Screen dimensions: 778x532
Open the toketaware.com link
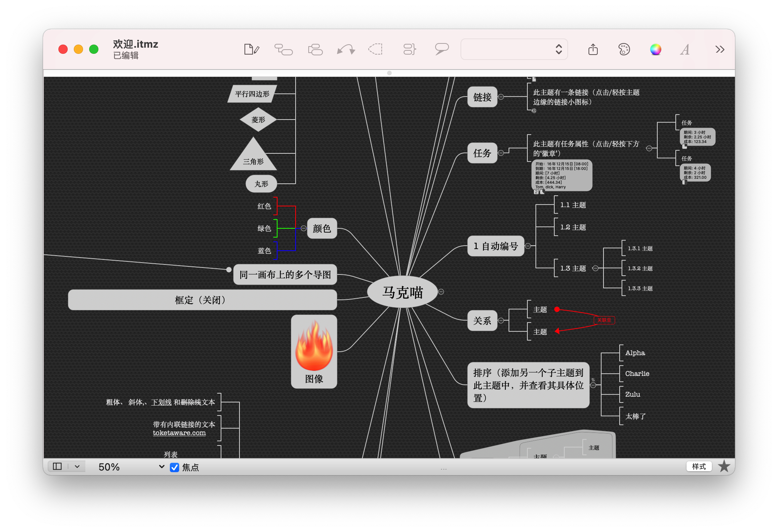(x=179, y=433)
